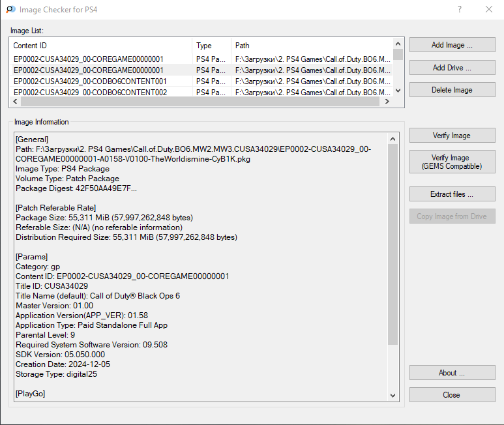
Task: Click the help question mark in title bar
Action: click(x=460, y=9)
